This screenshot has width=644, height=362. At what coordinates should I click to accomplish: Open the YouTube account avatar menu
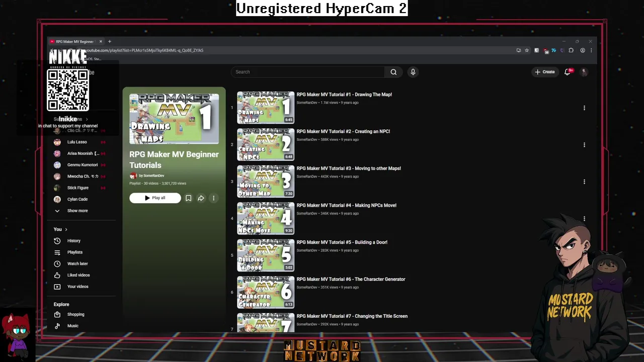(584, 72)
